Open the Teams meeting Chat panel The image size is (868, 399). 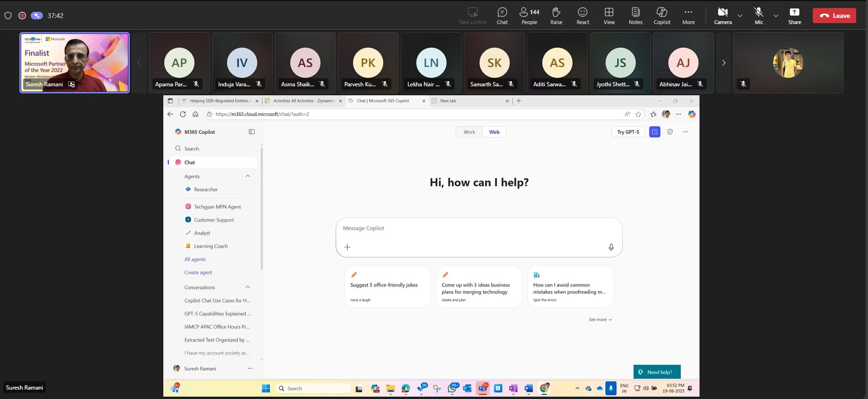[x=502, y=16]
